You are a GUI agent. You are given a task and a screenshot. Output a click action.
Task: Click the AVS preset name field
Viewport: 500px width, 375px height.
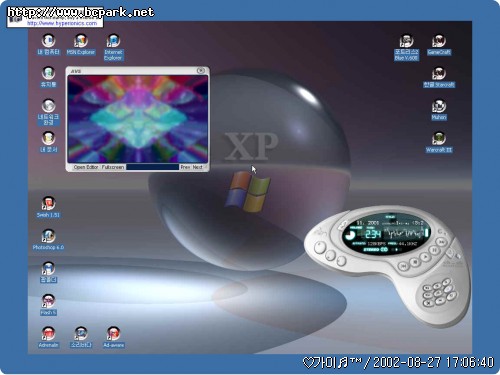[153, 167]
